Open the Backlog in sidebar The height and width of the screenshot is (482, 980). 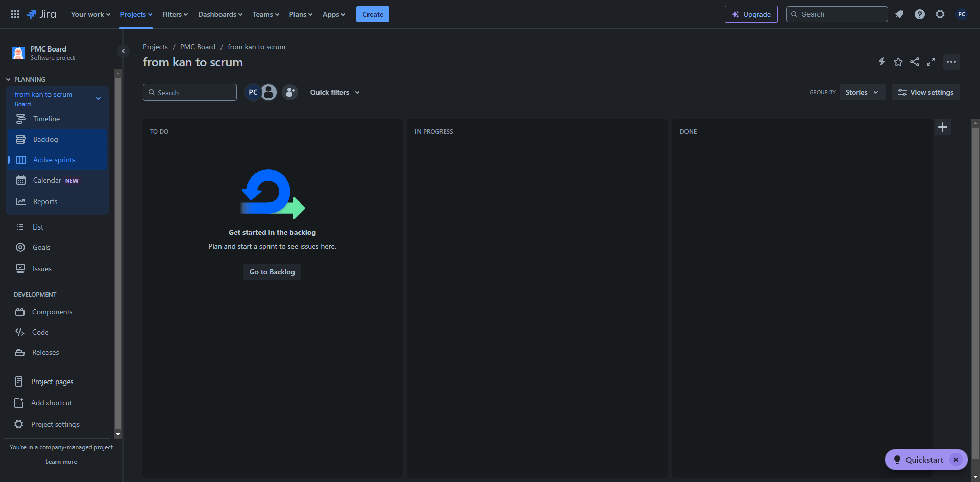[x=45, y=139]
